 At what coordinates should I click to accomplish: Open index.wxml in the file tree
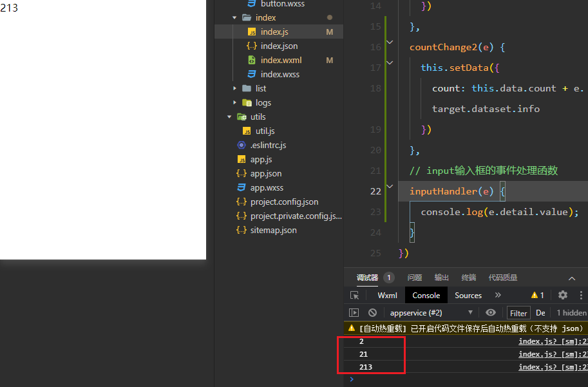281,60
